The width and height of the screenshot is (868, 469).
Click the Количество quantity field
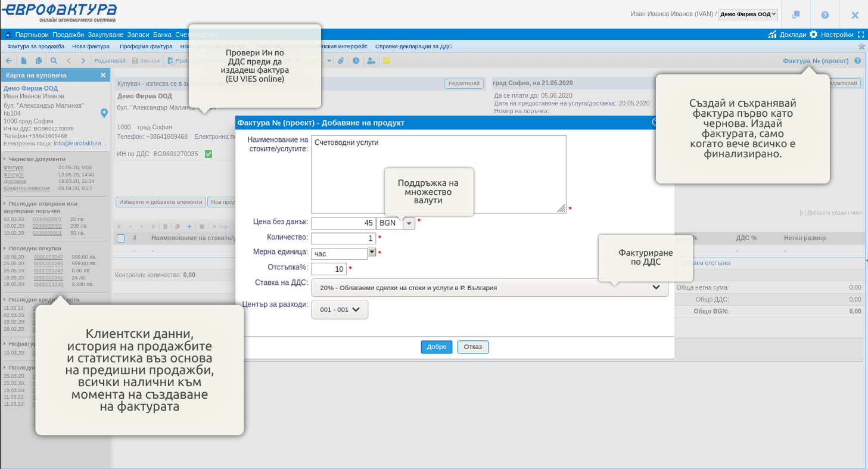click(x=343, y=238)
